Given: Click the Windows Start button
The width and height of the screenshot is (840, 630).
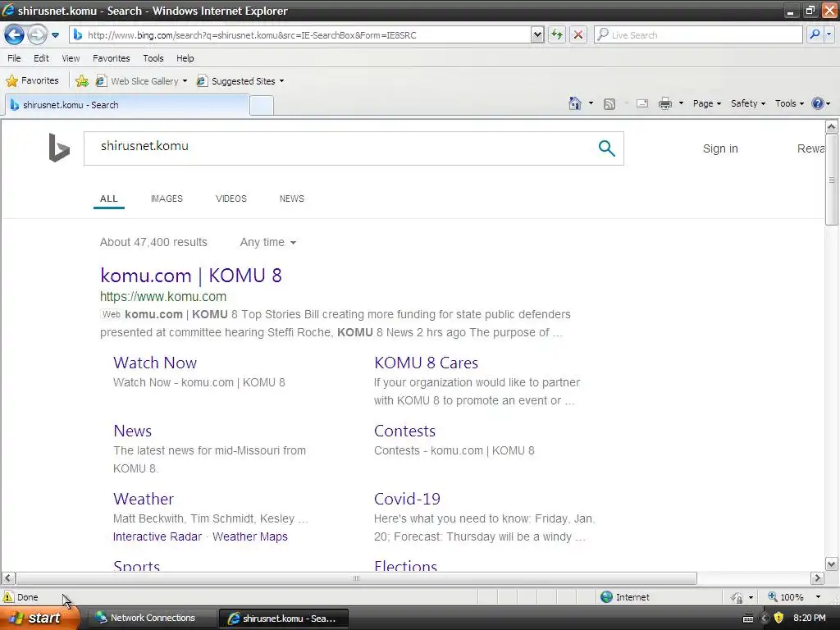Looking at the screenshot, I should click(39, 619).
